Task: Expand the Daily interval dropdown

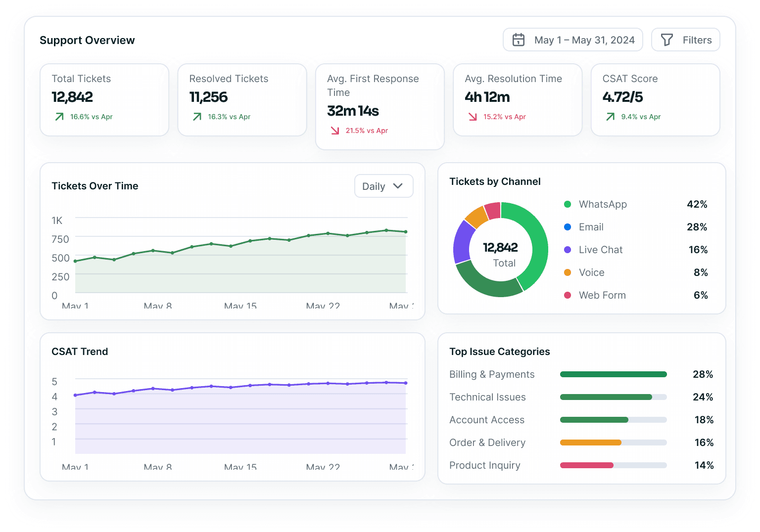Action: tap(383, 186)
